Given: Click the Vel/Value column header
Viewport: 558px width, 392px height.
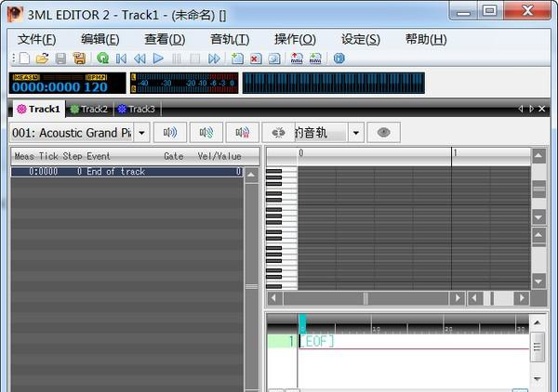Looking at the screenshot, I should click(219, 156).
